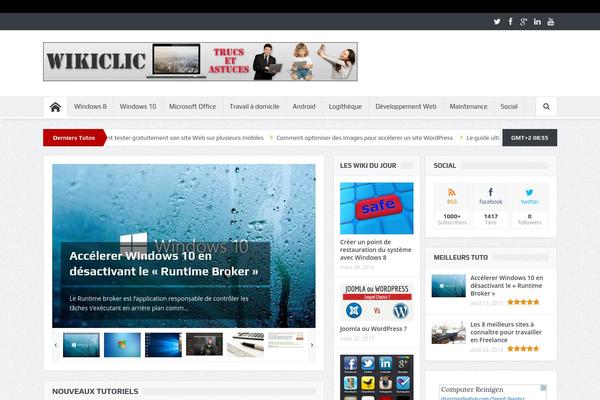Open the LinkedIn icon in top bar
Screen dimensions: 600x400
coord(537,21)
